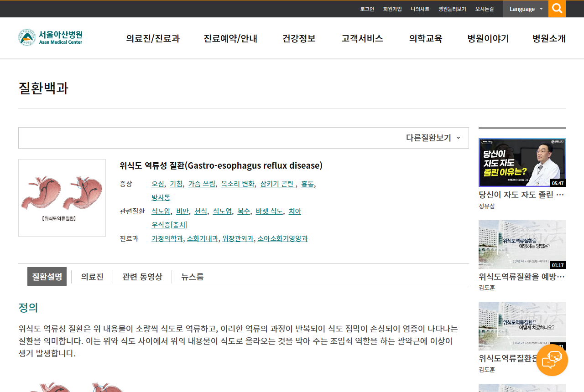
Task: Click the 방사통 symptom link
Action: click(161, 198)
